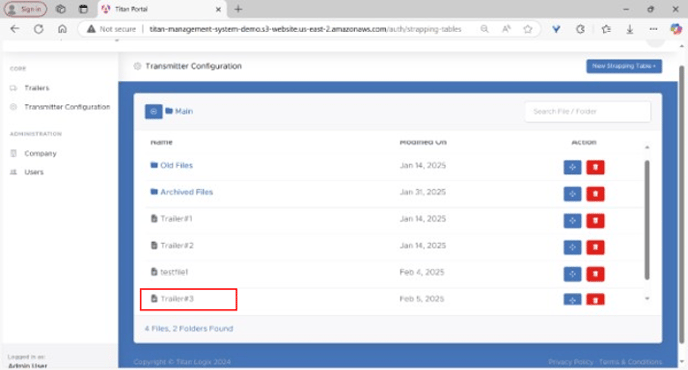Click the Jan 31, 2025 date cell
Screen dimensions: 688x370
point(423,192)
